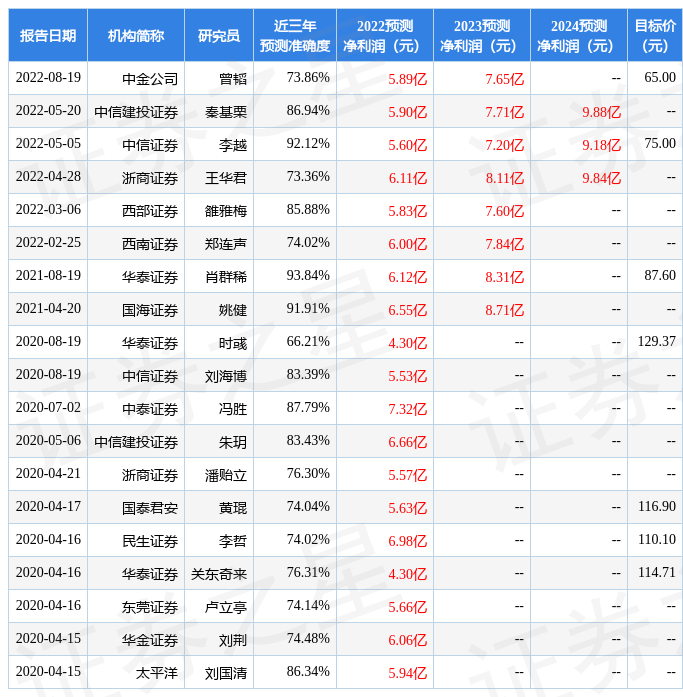Click accuracy value 66.21%

click(308, 341)
